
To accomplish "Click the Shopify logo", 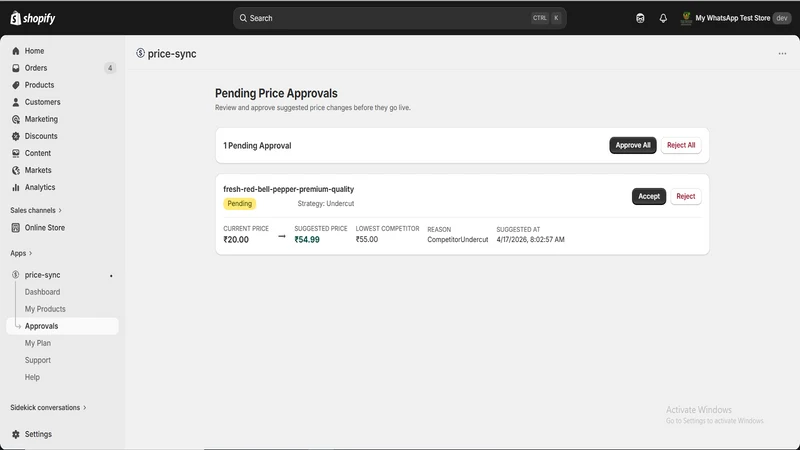I will [x=33, y=18].
